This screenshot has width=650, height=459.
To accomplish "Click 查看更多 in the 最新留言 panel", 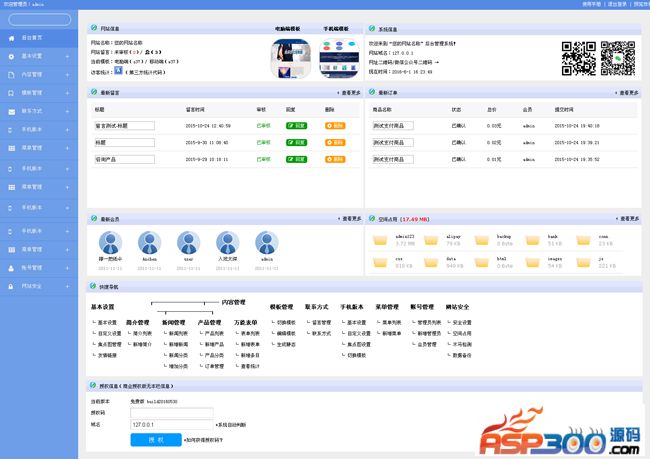I will coord(345,92).
